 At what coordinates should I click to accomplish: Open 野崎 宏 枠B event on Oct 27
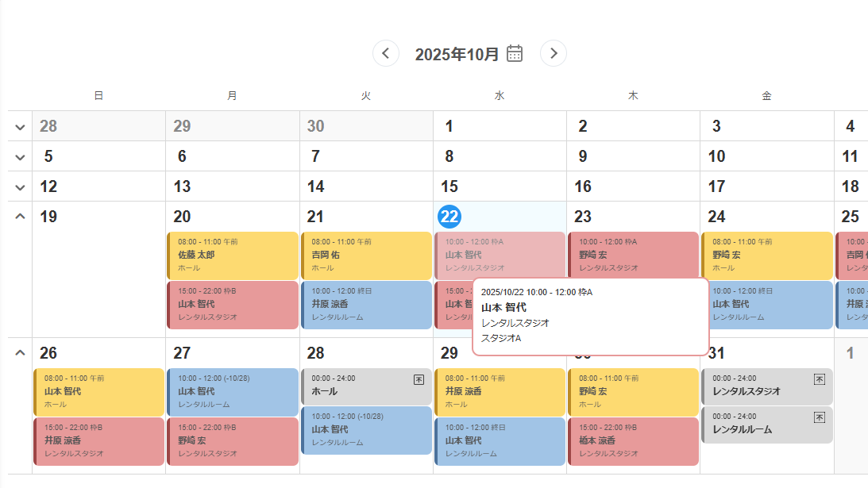233,440
